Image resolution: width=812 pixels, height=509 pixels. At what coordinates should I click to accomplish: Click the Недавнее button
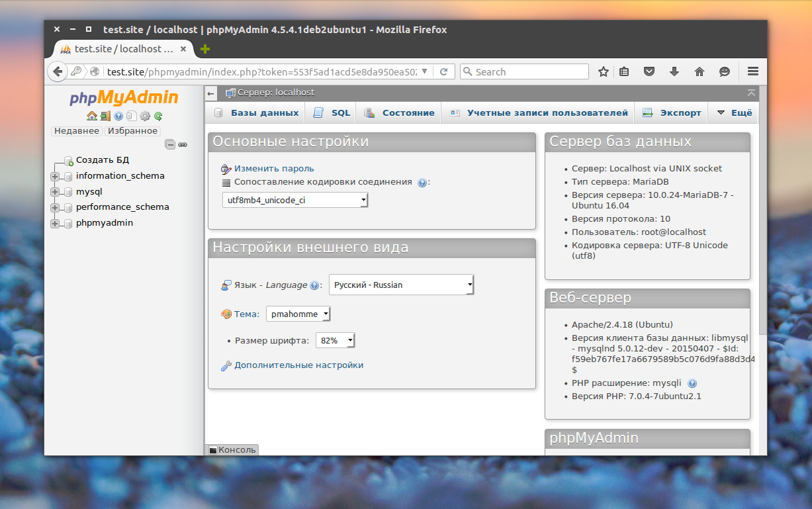coord(77,131)
